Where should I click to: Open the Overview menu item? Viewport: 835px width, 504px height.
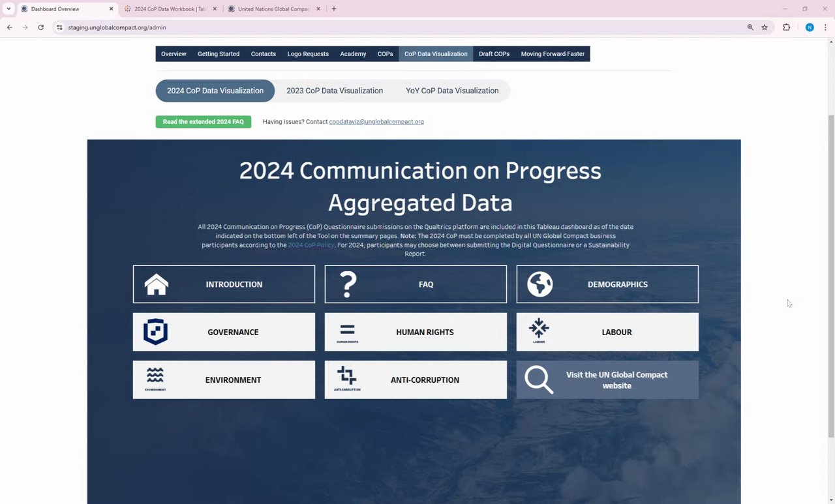pos(174,54)
